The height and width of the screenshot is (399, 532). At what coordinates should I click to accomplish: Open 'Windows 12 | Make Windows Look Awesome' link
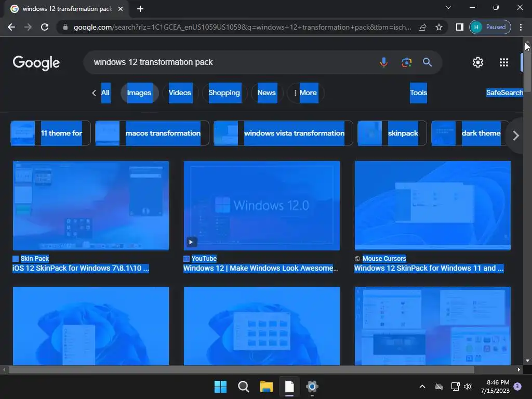point(261,268)
